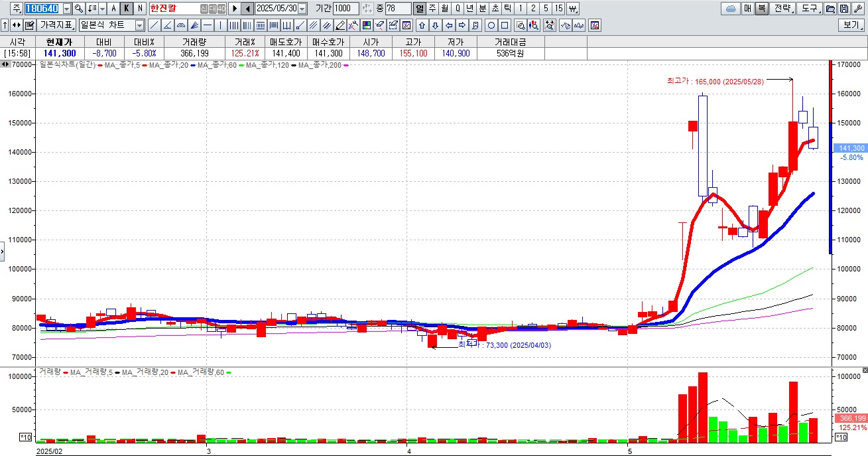Viewport: 868px width, 456px height.
Task: Open the folder load-chart icon
Action: click(829, 9)
